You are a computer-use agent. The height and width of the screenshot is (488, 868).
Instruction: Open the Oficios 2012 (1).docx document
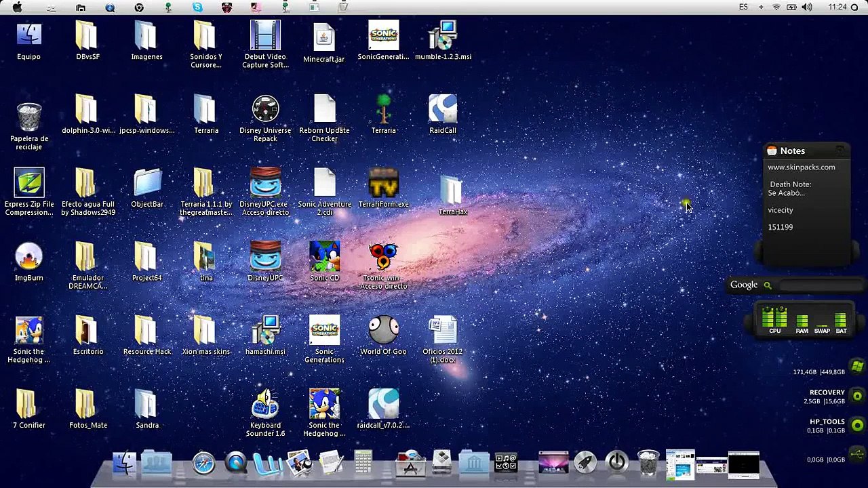pyautogui.click(x=443, y=330)
